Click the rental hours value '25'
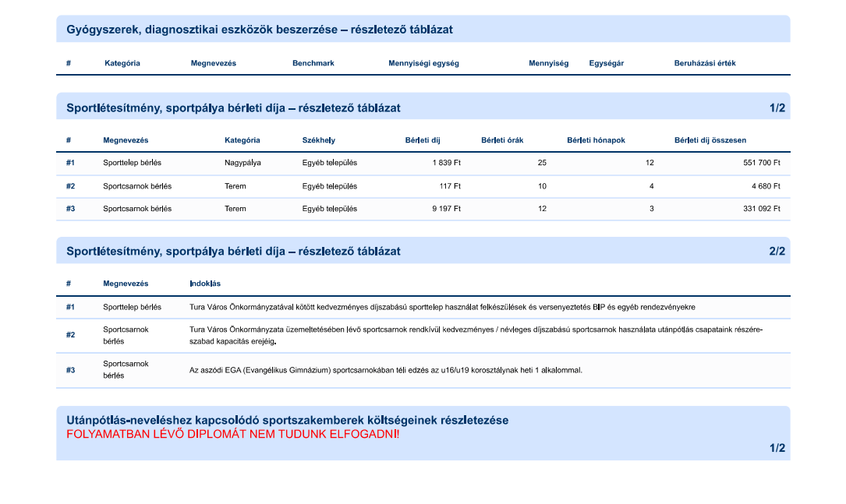The width and height of the screenshot is (846, 504). pyautogui.click(x=542, y=163)
